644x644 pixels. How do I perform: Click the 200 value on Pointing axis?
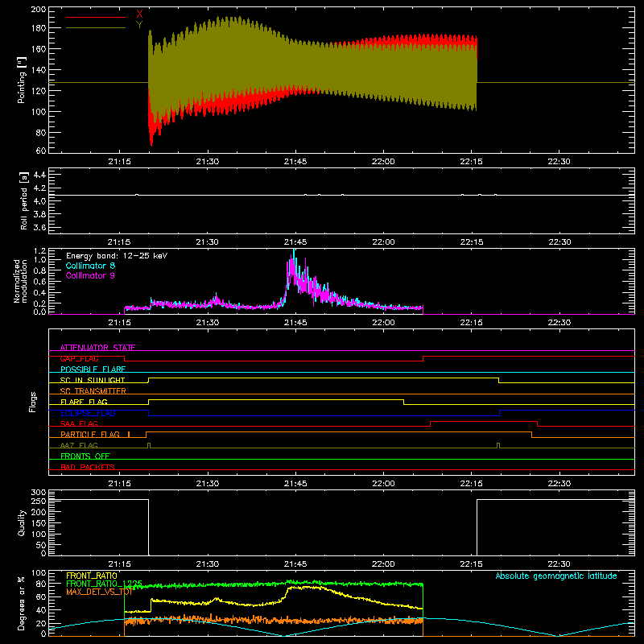38,9
